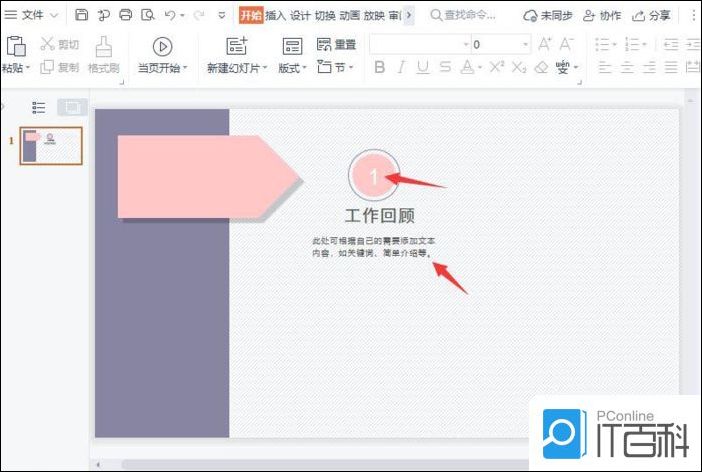Open the 文件 menu

coord(31,15)
